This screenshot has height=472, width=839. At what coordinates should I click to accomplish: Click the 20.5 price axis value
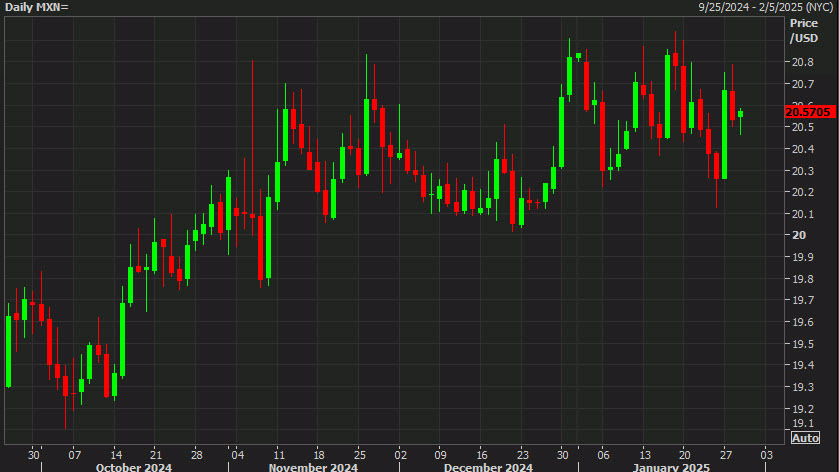click(803, 127)
